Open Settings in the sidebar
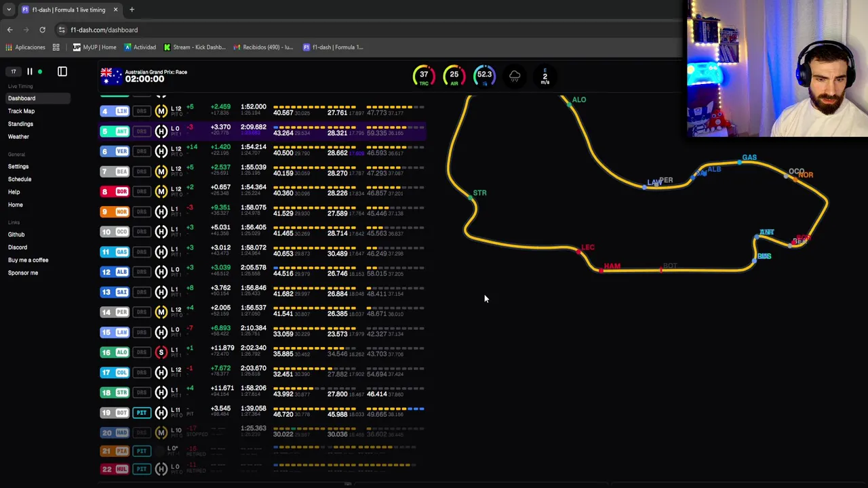868x488 pixels. coord(18,167)
